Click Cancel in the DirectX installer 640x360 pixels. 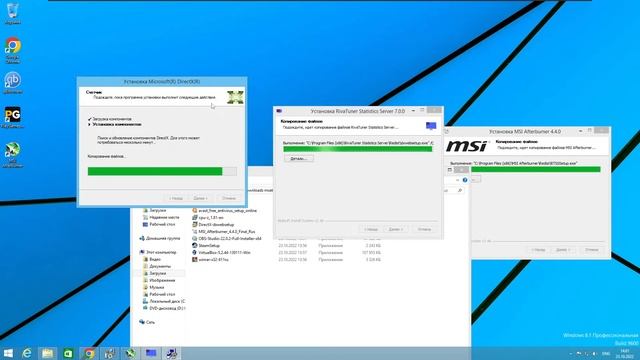click(229, 198)
